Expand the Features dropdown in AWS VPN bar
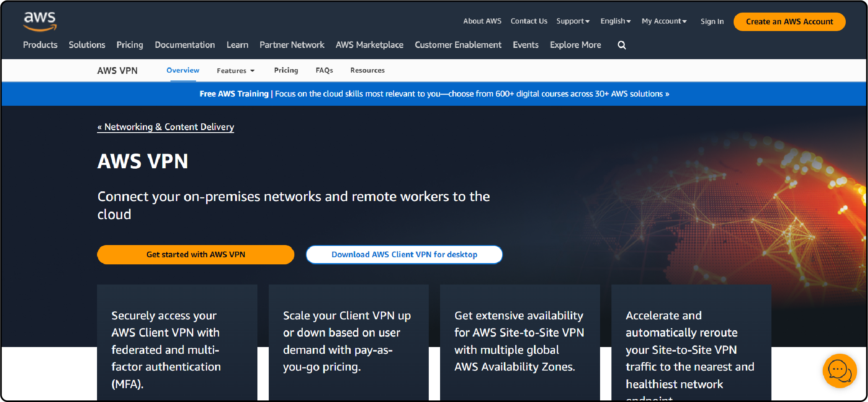Screen dimensions: 868x402 [x=236, y=70]
